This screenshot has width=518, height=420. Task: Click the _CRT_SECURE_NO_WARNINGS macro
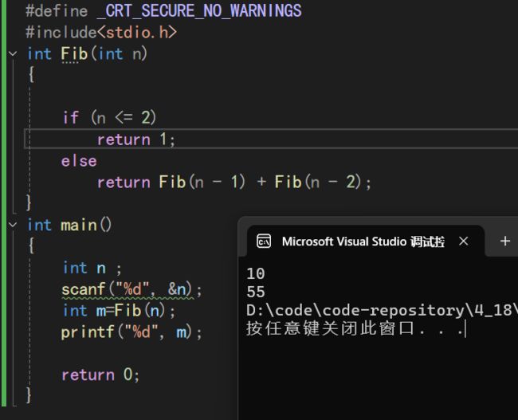199,10
